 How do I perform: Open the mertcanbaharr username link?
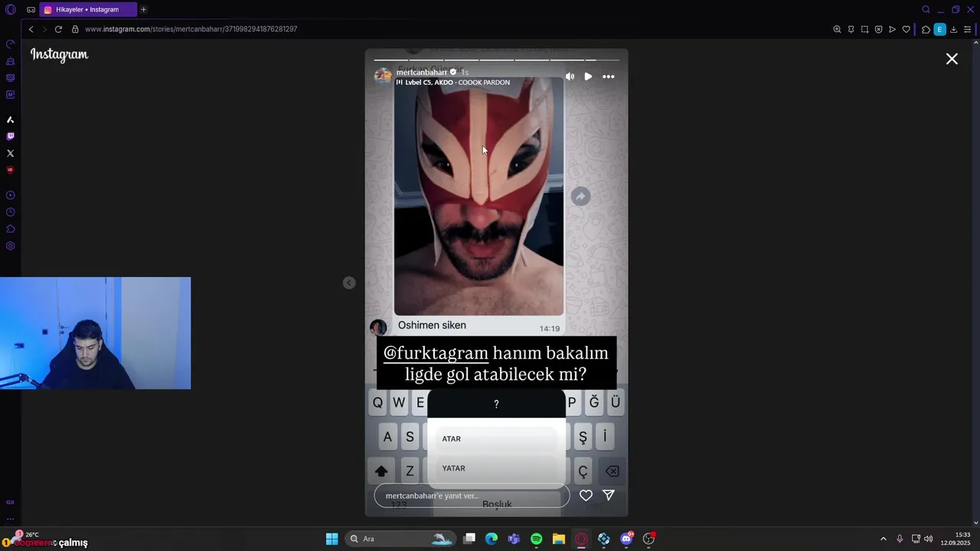coord(421,72)
